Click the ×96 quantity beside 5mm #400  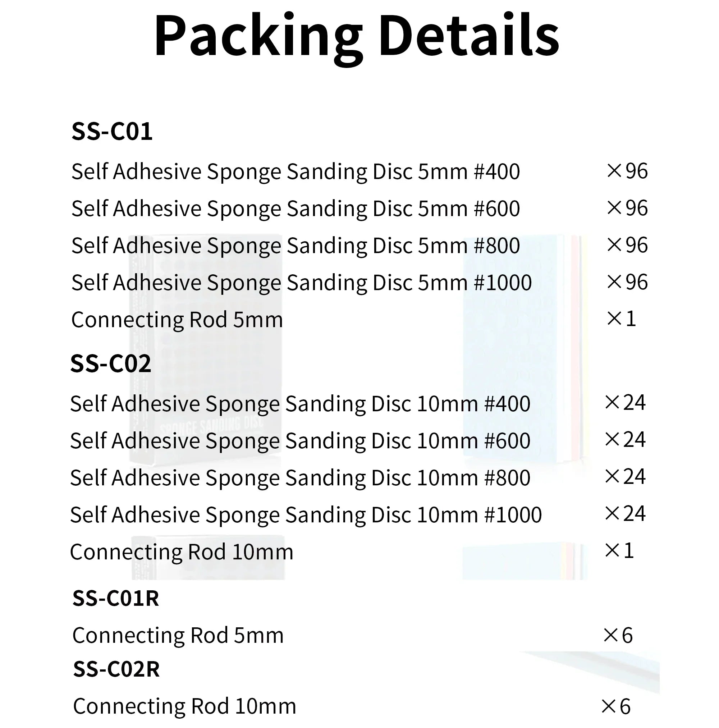tap(627, 171)
